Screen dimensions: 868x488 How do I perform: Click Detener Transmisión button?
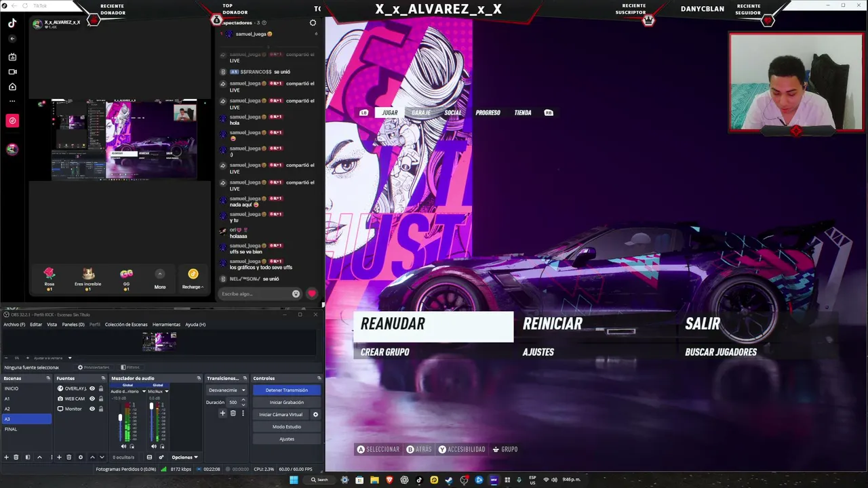[x=286, y=390]
